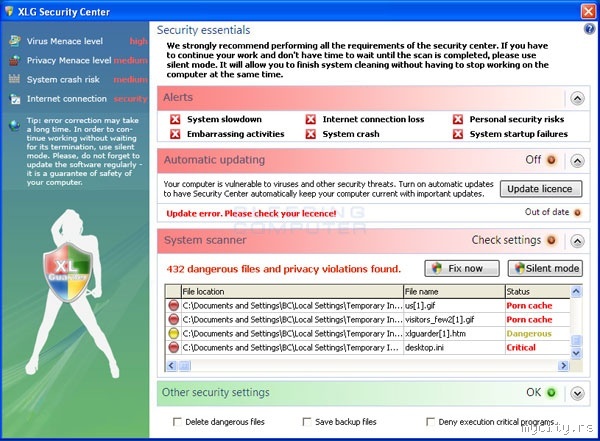
Task: Select the desktop.ini file name cell
Action: point(454,347)
